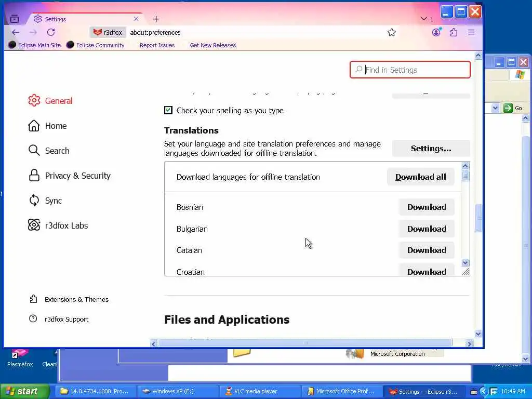Download the Croatian language
This screenshot has height=399, width=532.
pyautogui.click(x=427, y=270)
